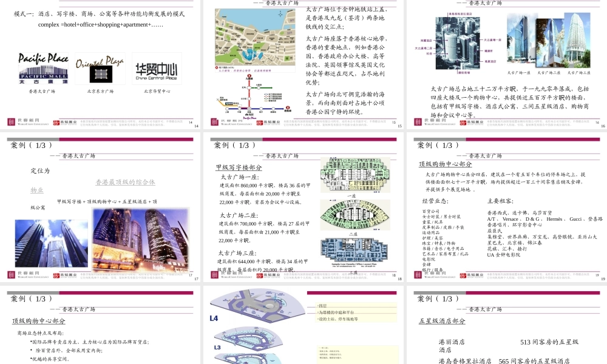Click the label 经营业态:
Viewport: 607px width, 364px height.
pyautogui.click(x=435, y=201)
